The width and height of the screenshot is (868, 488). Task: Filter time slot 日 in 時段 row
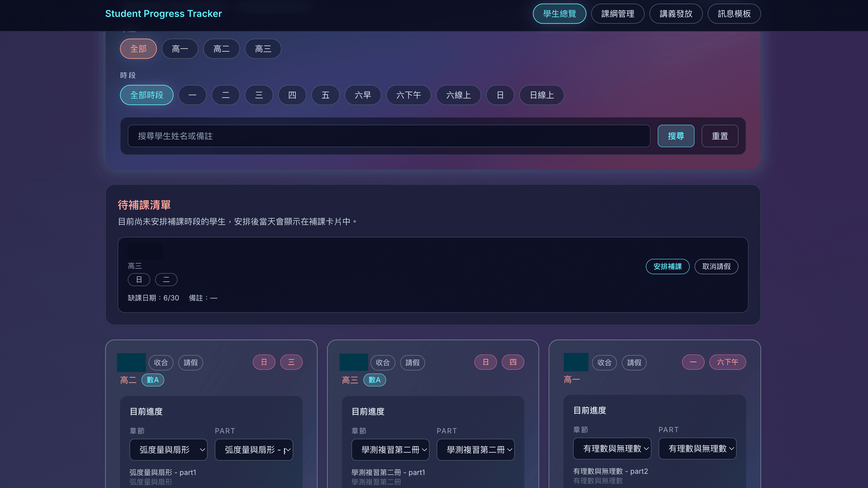(500, 95)
